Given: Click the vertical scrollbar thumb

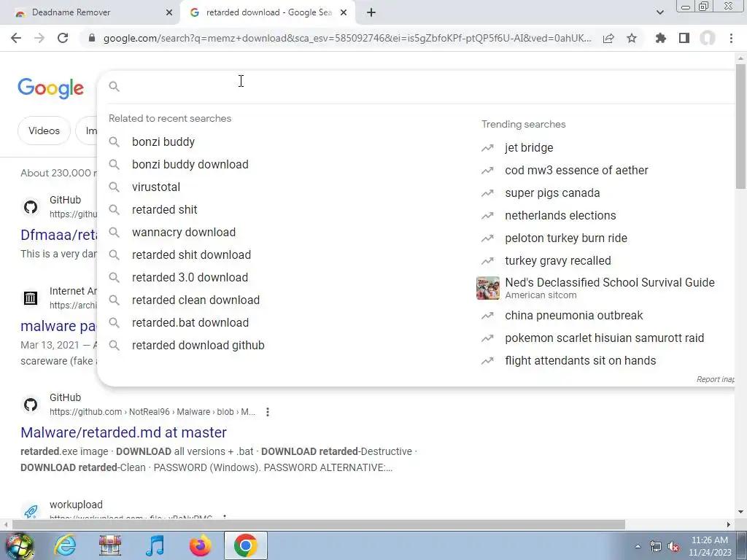Looking at the screenshot, I should pos(740,126).
